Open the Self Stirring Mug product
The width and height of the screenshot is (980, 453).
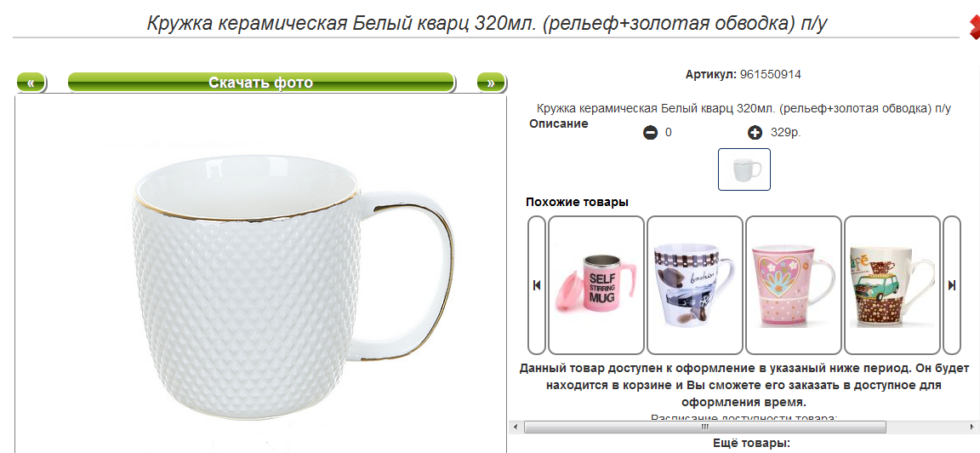[596, 285]
